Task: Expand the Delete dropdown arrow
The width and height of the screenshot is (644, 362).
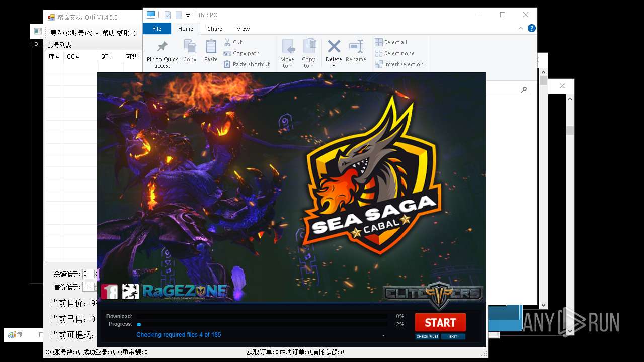Action: (334, 66)
